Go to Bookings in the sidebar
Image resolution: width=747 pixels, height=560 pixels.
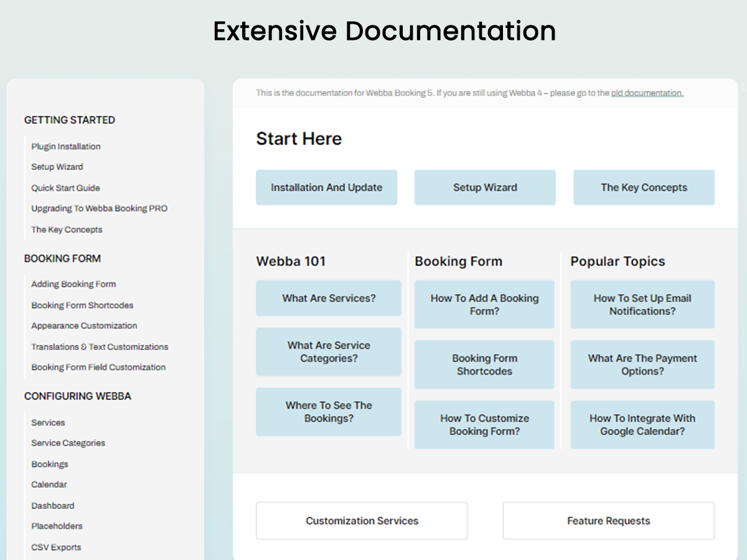(x=50, y=464)
